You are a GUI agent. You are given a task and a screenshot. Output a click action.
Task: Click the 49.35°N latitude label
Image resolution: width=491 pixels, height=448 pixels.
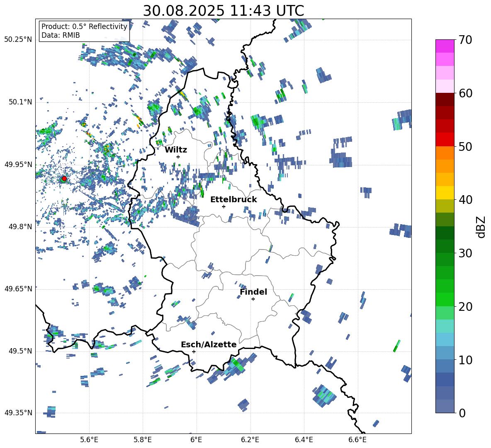pyautogui.click(x=18, y=413)
